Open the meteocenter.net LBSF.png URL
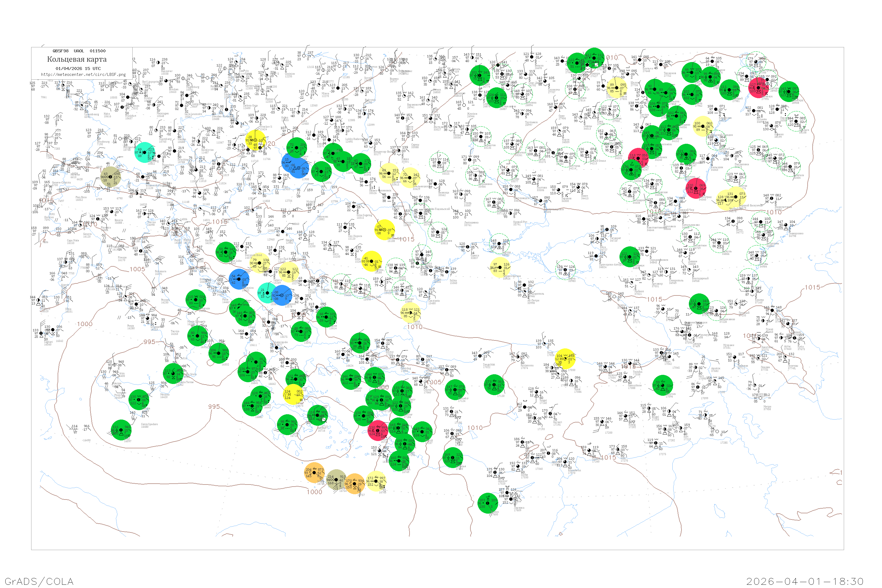This screenshot has width=882, height=588. (83, 75)
